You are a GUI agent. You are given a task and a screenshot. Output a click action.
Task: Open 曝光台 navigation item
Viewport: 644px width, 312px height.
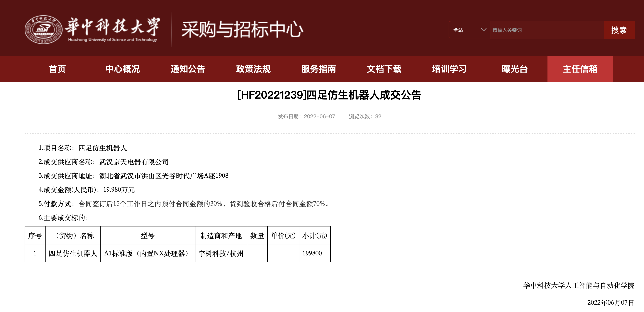514,69
